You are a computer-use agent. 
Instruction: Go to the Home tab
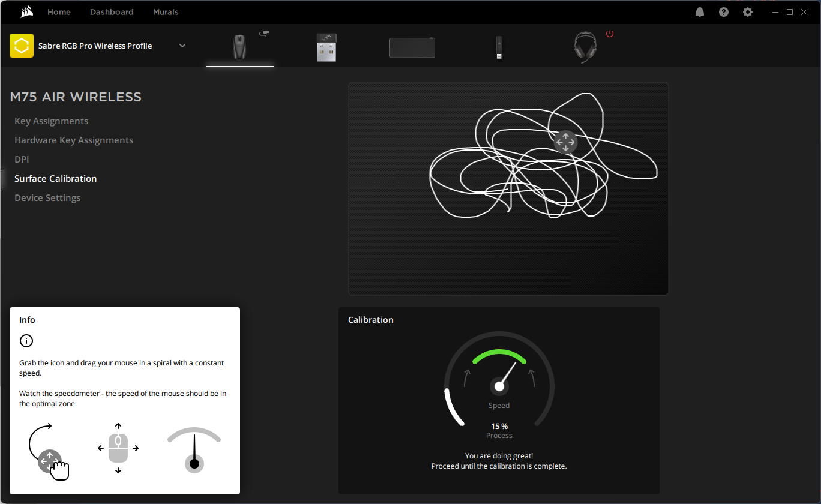tap(59, 12)
